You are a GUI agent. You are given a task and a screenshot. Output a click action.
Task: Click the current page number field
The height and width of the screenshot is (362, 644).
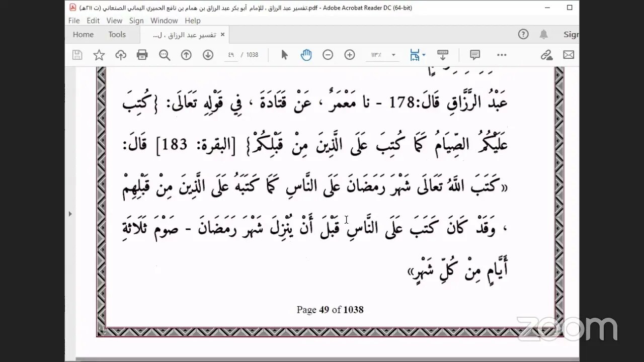point(231,55)
